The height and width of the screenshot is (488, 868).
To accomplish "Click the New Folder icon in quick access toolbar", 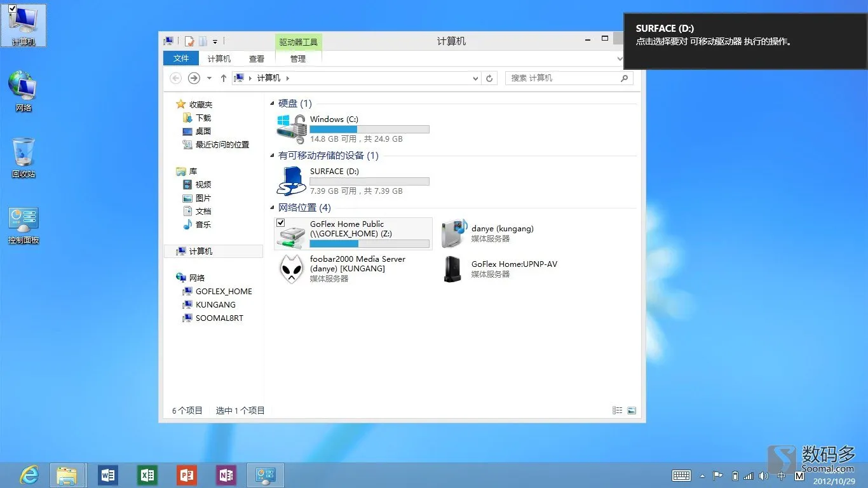I will (203, 41).
